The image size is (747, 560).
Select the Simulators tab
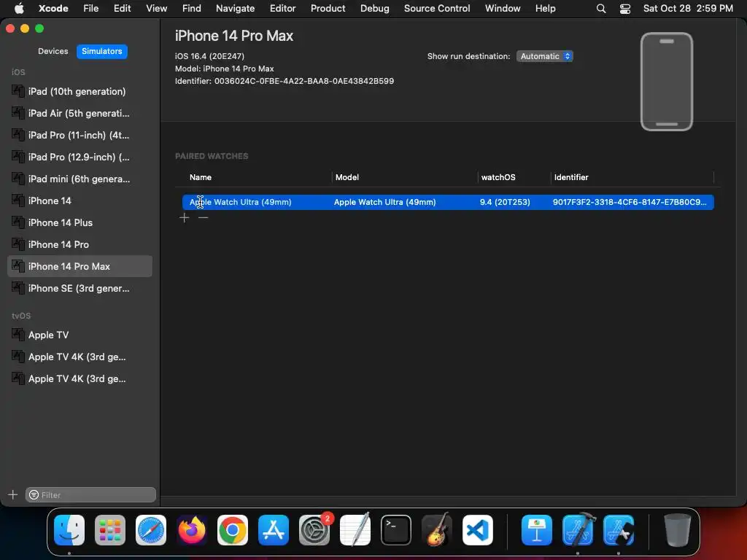[x=102, y=52]
